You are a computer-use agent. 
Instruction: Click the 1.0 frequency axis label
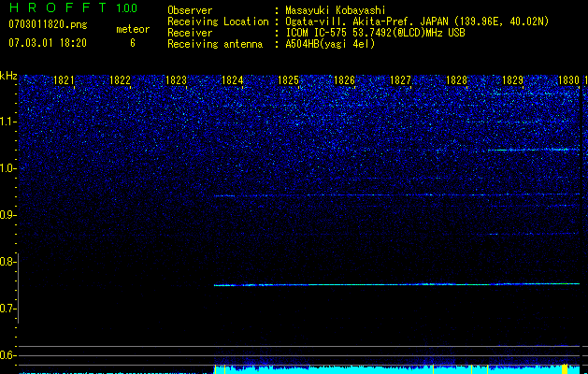click(7, 169)
